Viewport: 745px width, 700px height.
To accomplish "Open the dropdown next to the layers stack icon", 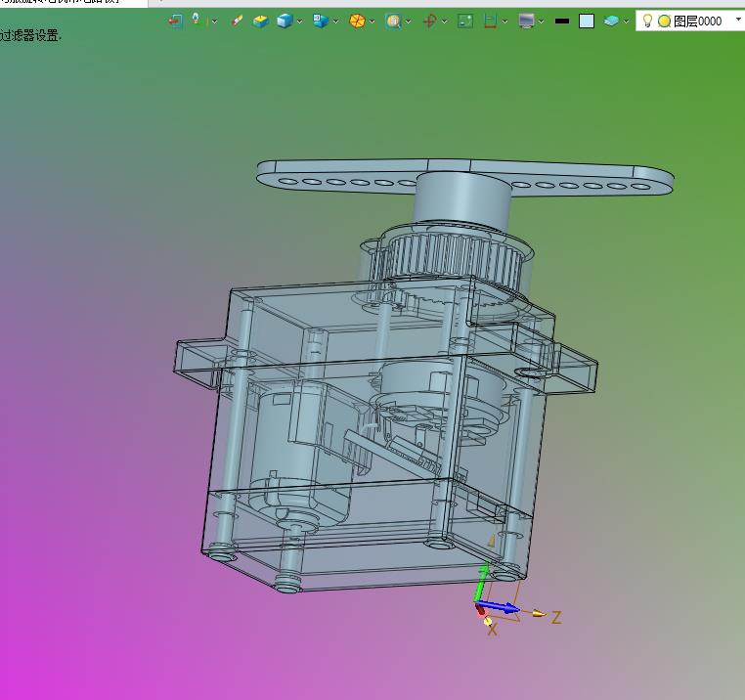I will pyautogui.click(x=627, y=22).
